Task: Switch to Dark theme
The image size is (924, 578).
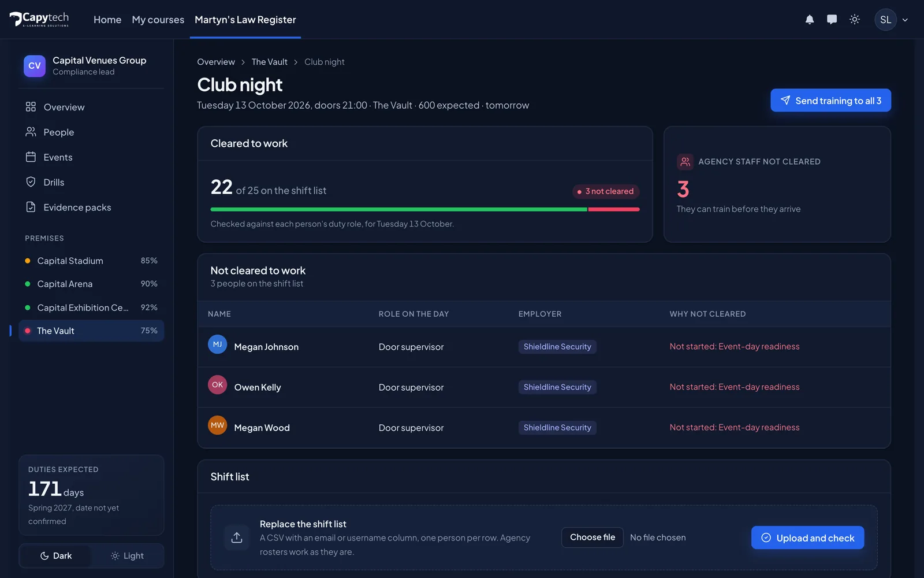Action: (56, 555)
